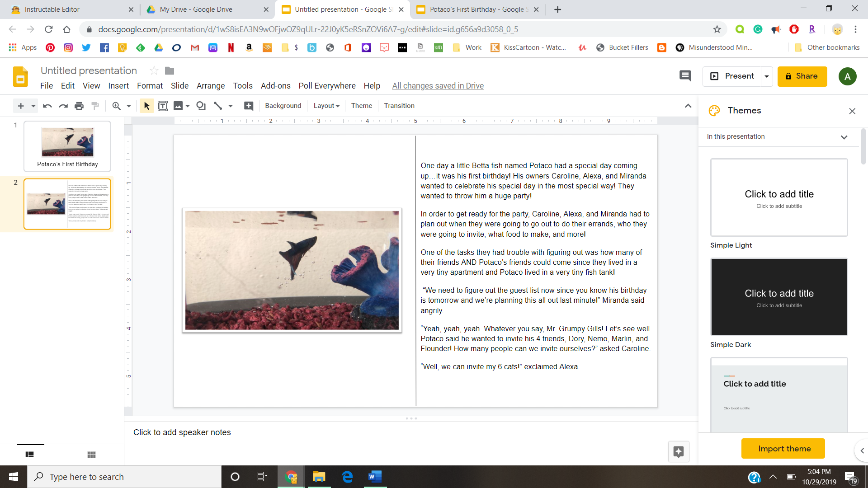The width and height of the screenshot is (868, 488).
Task: Open the Insert menu
Action: click(x=118, y=85)
